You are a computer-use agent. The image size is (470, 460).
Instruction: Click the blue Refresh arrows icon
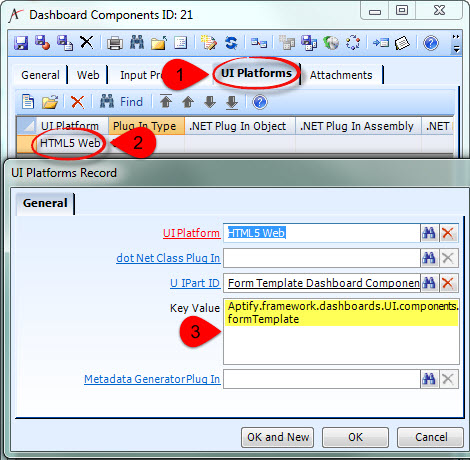[231, 43]
